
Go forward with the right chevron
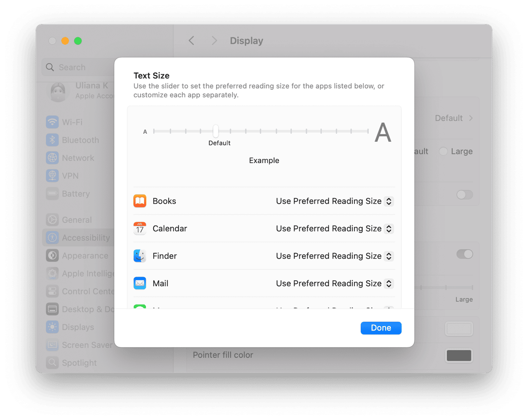[x=214, y=41]
